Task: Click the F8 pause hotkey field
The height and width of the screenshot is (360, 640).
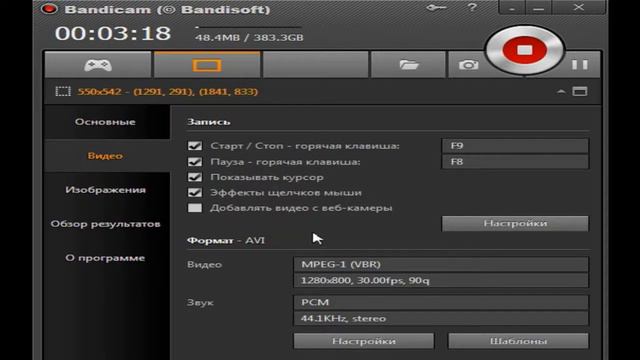Action: (515, 162)
